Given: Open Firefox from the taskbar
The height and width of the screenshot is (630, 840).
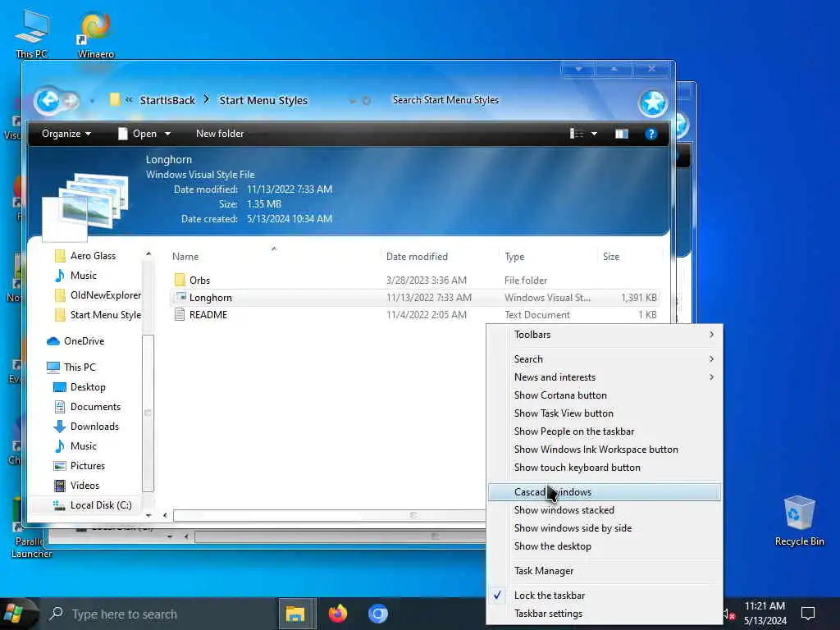Looking at the screenshot, I should (337, 614).
